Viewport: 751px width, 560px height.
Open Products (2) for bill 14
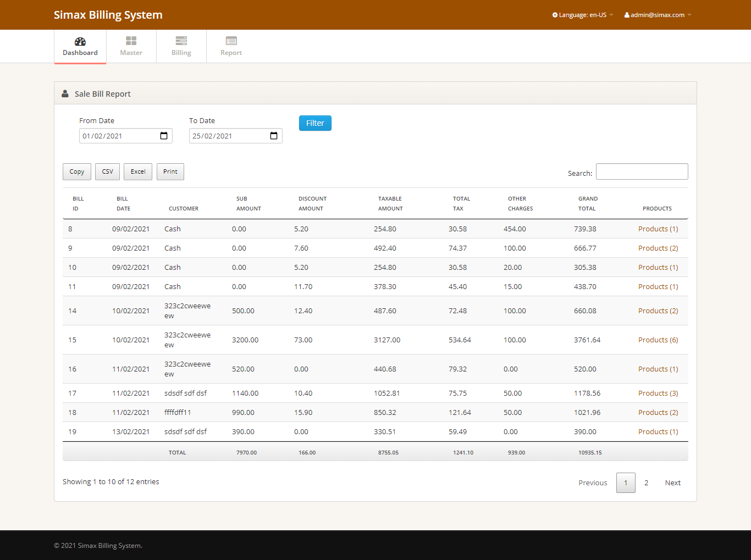[658, 311]
